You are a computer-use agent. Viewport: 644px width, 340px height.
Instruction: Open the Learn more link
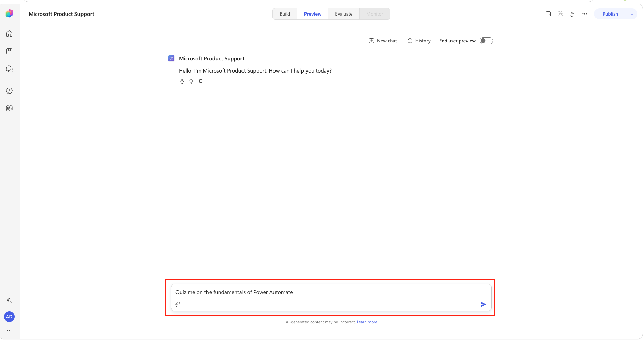click(x=367, y=322)
